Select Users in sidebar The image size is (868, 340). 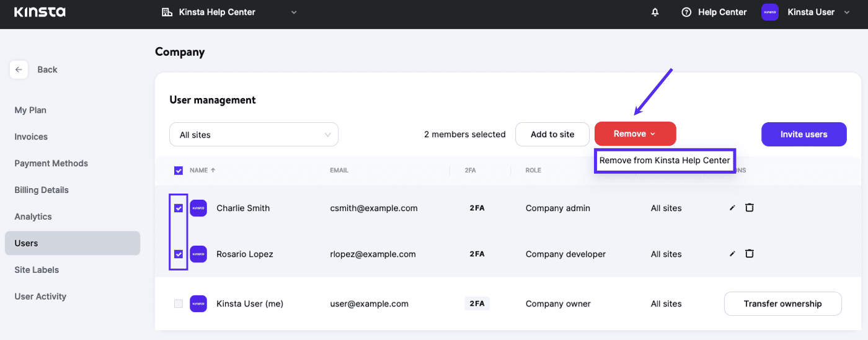(73, 243)
